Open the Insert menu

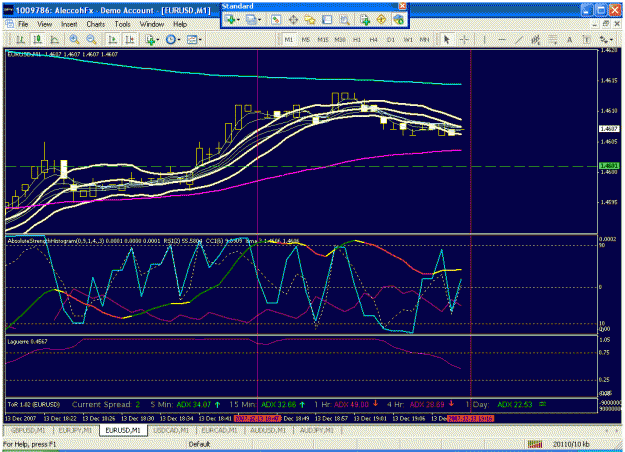69,24
